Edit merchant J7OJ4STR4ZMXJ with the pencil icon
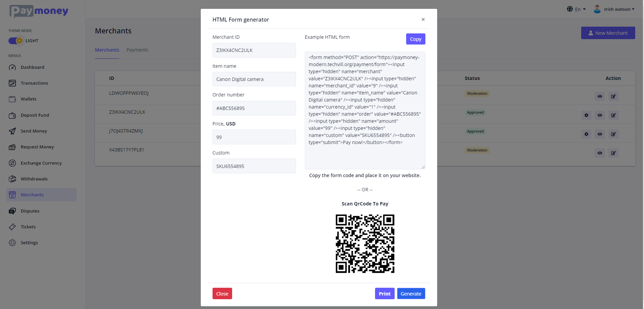The height and width of the screenshot is (309, 644). 613,134
